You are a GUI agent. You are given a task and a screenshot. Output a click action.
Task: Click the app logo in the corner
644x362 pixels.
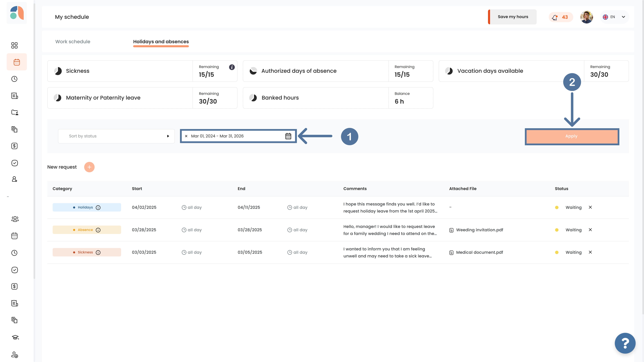(17, 13)
